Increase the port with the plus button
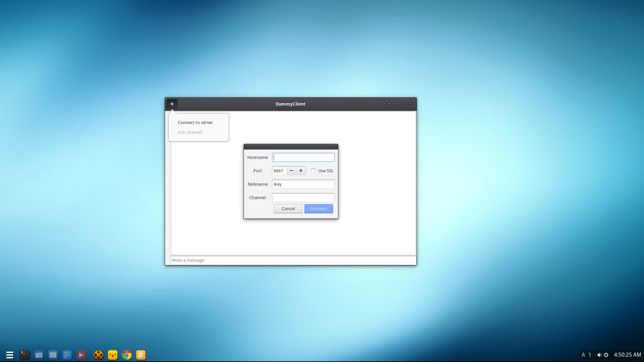644x362 pixels. point(301,171)
